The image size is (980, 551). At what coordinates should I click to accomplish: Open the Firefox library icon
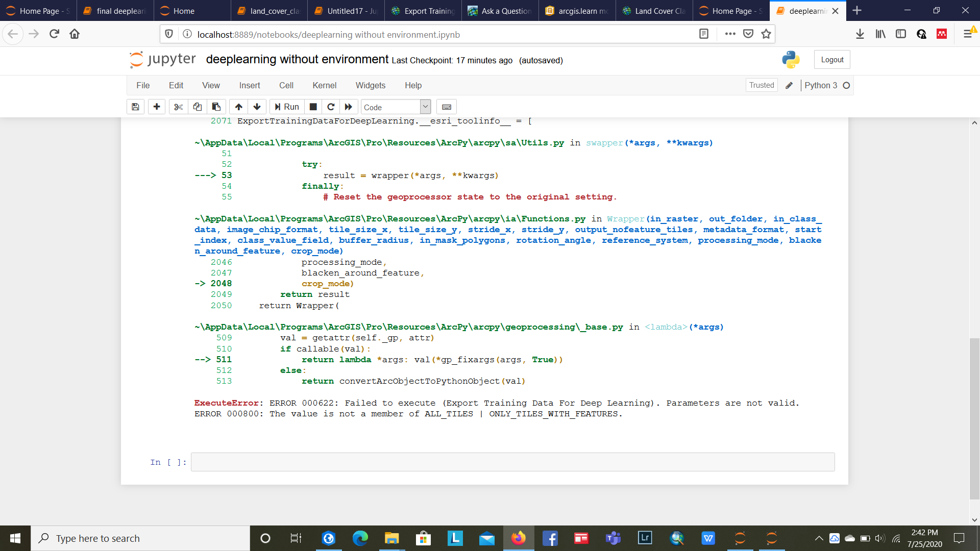880,34
